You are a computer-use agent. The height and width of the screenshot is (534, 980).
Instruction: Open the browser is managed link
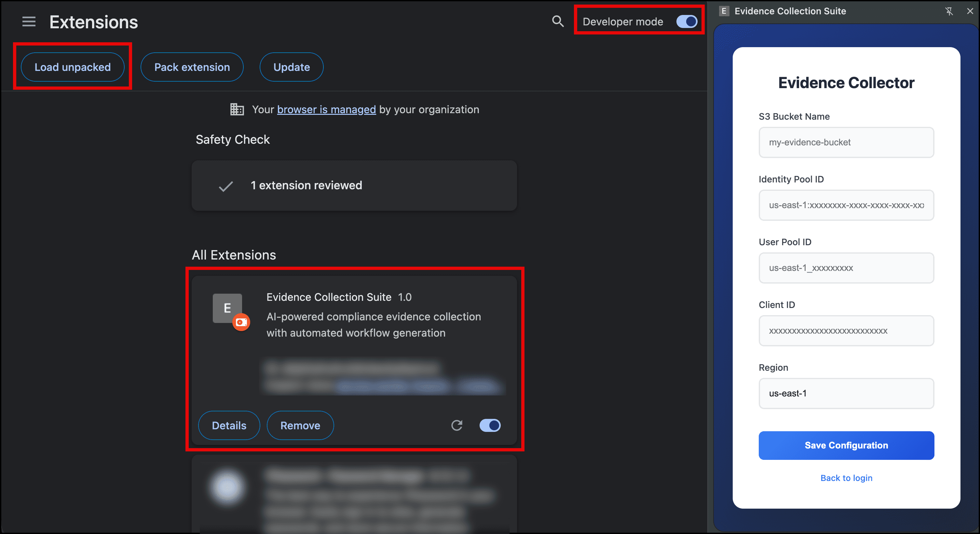point(326,110)
